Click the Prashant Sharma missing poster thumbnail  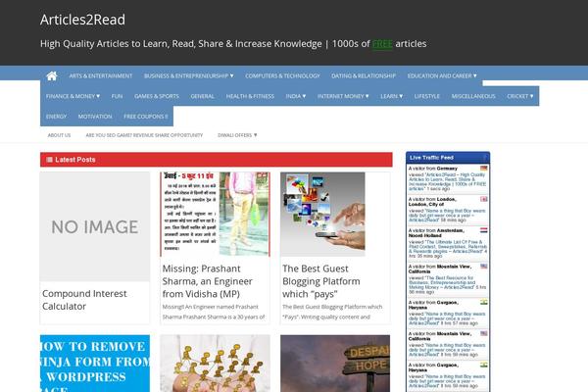[216, 215]
